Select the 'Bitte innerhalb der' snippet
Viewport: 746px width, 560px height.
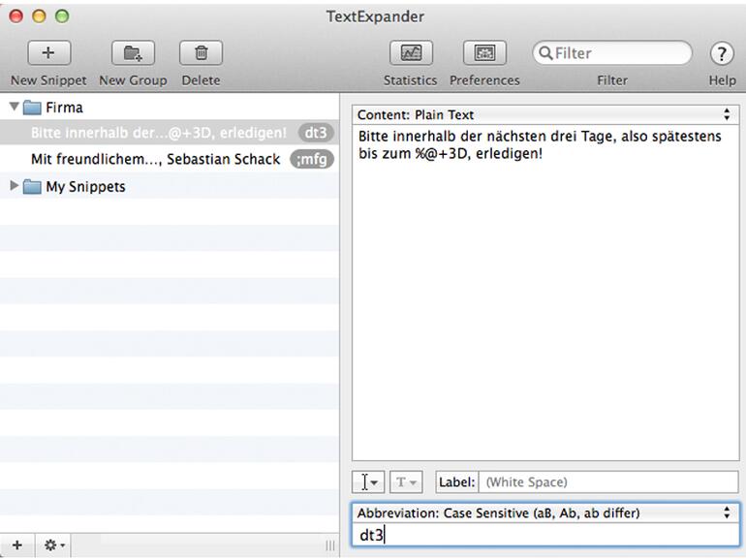[158, 133]
